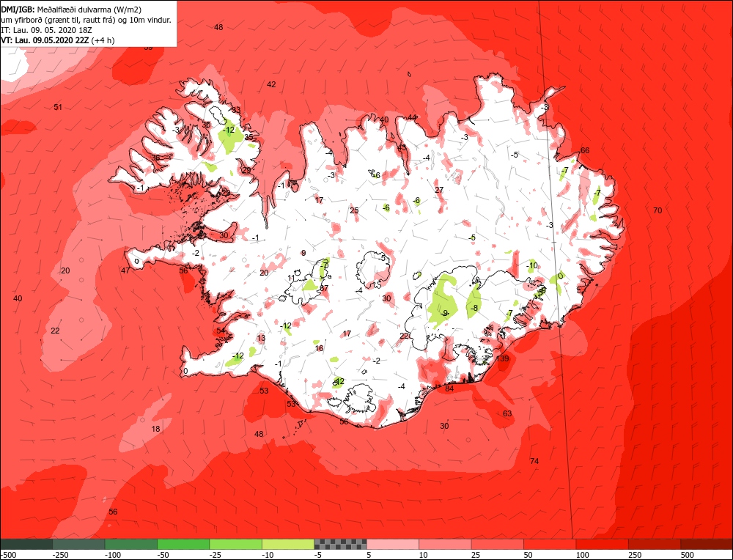Click the "-100" label on the legend scale

[x=113, y=555]
